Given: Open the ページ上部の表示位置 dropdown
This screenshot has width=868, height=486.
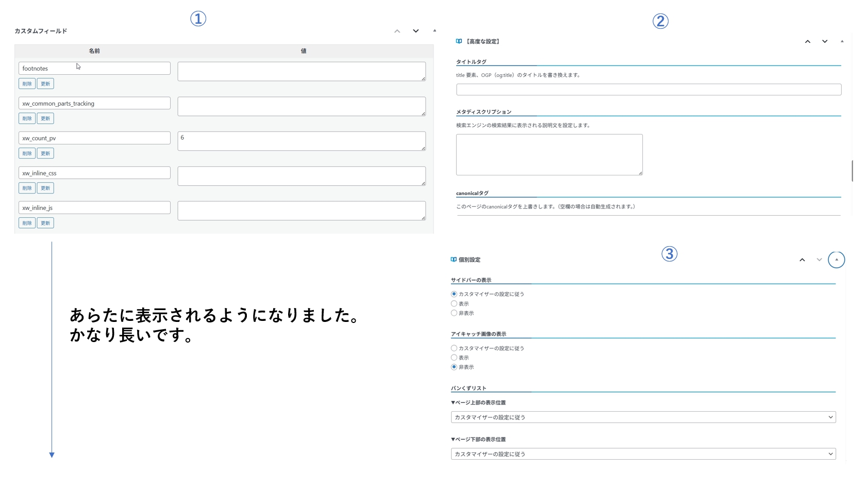Looking at the screenshot, I should pos(643,417).
